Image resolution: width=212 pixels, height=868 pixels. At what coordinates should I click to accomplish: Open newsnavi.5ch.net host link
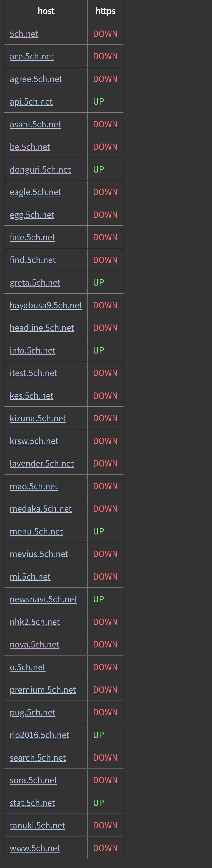click(x=43, y=599)
